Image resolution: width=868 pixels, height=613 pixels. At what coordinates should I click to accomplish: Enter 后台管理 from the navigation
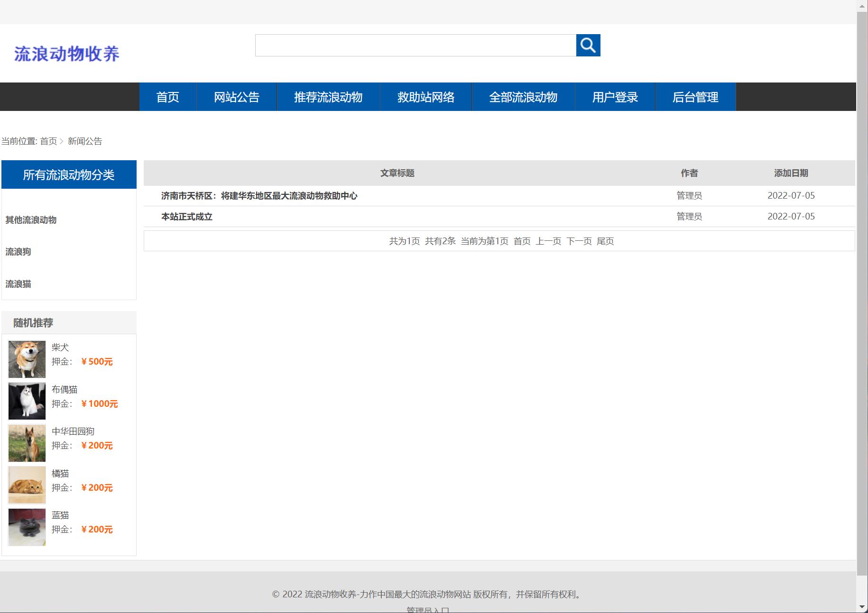(696, 97)
